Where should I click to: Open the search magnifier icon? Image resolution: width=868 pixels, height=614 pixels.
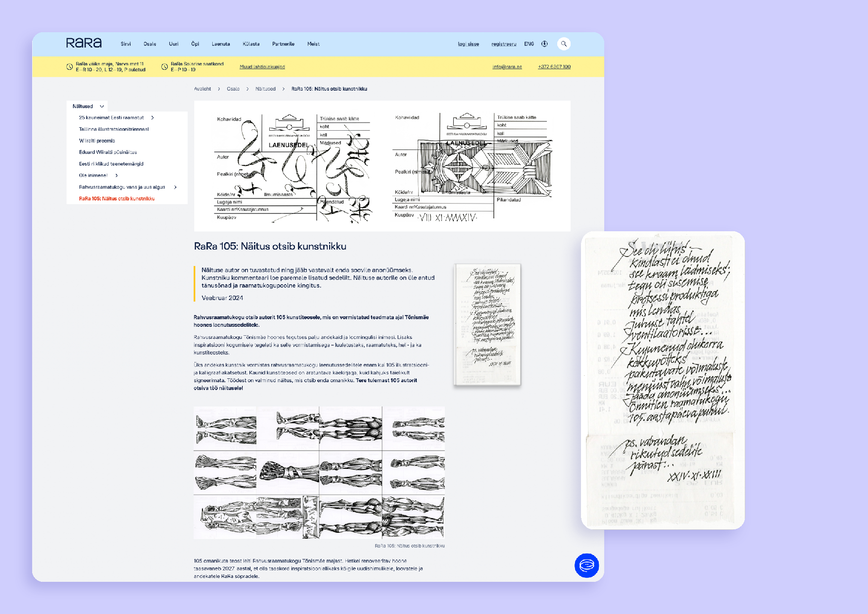(564, 44)
